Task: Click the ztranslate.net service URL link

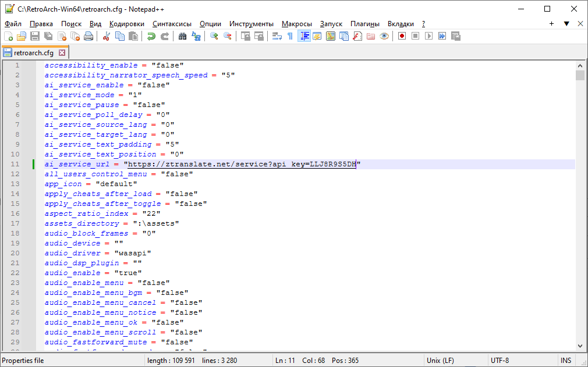Action: 242,164
